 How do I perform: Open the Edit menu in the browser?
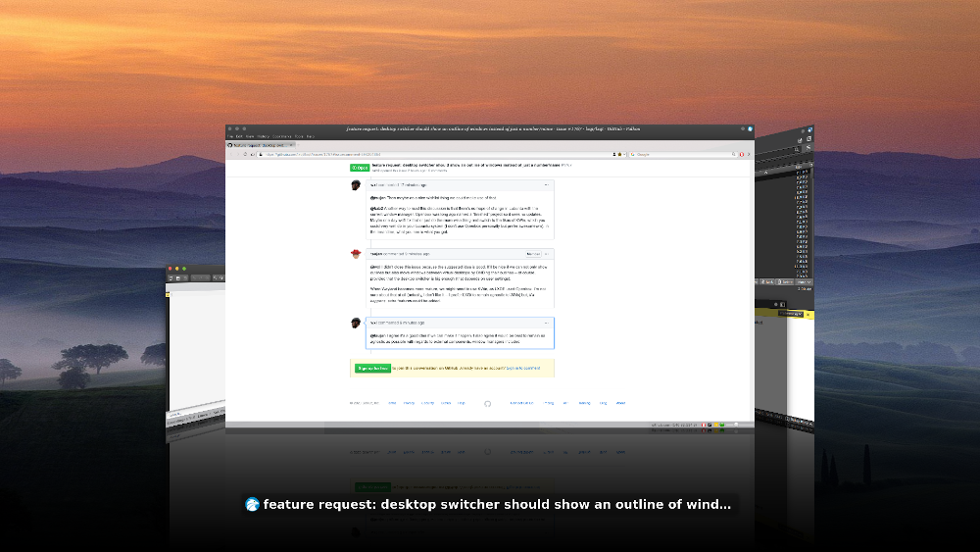239,136
